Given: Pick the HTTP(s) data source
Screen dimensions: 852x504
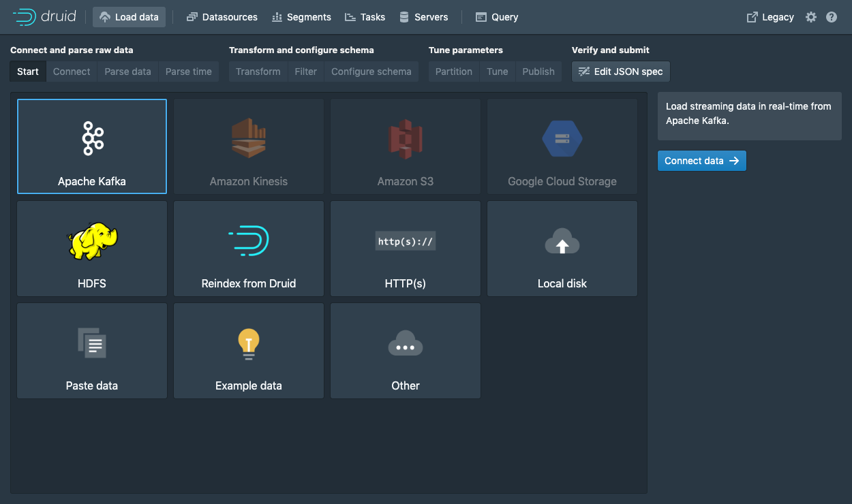Looking at the screenshot, I should click(406, 249).
